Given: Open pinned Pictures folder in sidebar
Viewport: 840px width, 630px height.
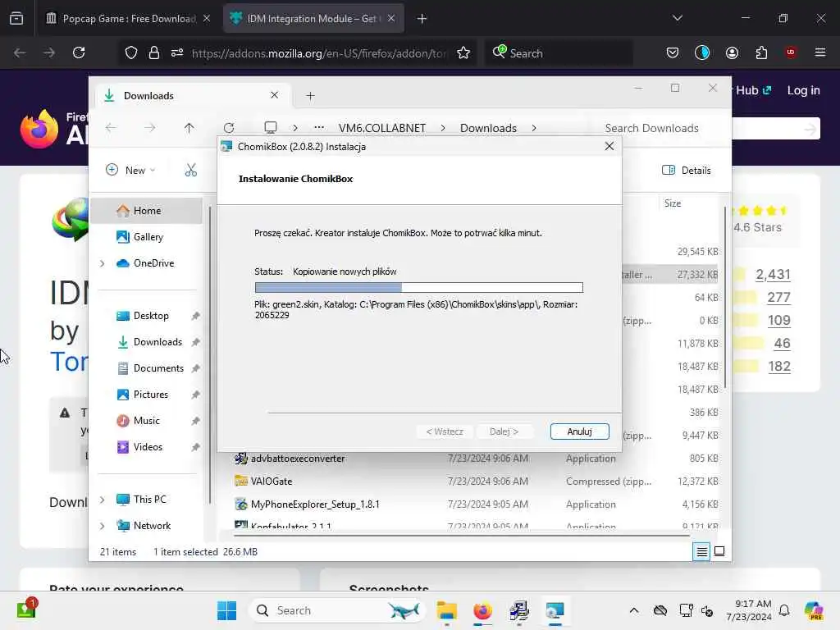Looking at the screenshot, I should pos(151,395).
